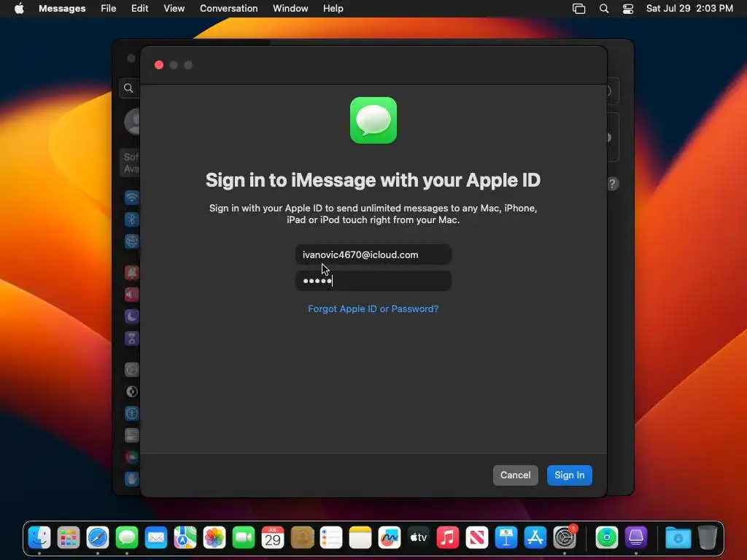Select Notifications in the System Settings sidebar

(x=132, y=273)
